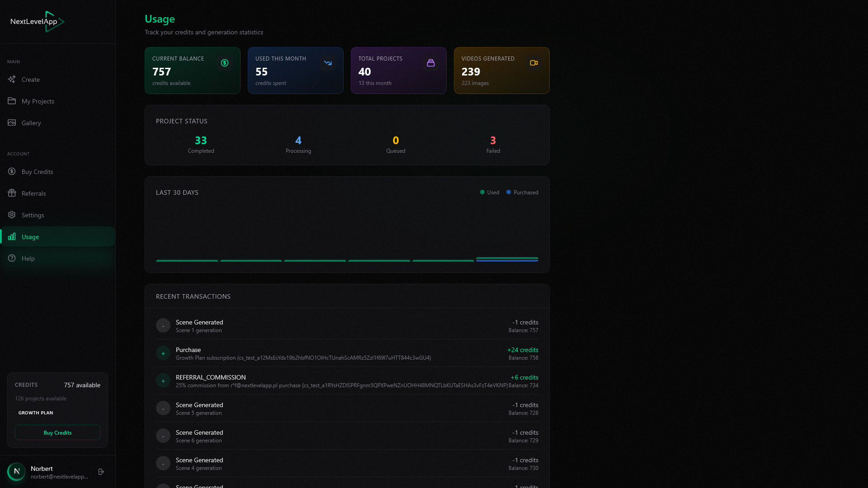Image resolution: width=868 pixels, height=488 pixels.
Task: Open the Help page
Action: coord(28,258)
